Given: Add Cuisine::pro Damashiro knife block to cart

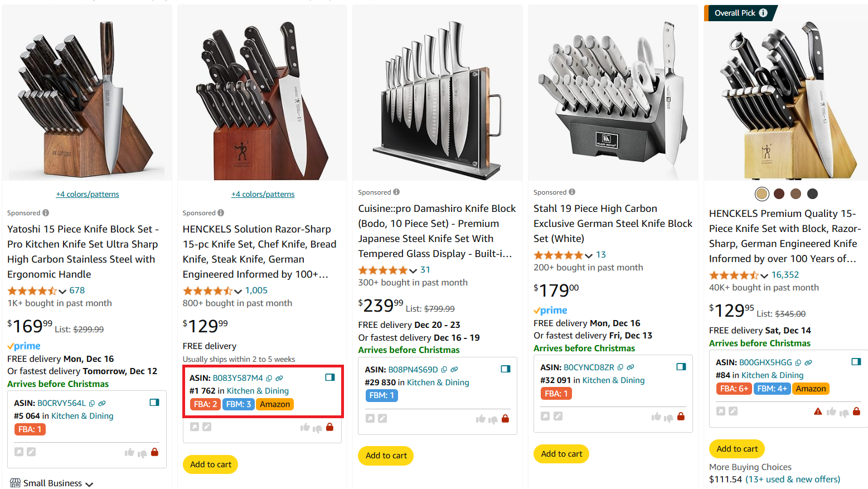Looking at the screenshot, I should pos(386,456).
